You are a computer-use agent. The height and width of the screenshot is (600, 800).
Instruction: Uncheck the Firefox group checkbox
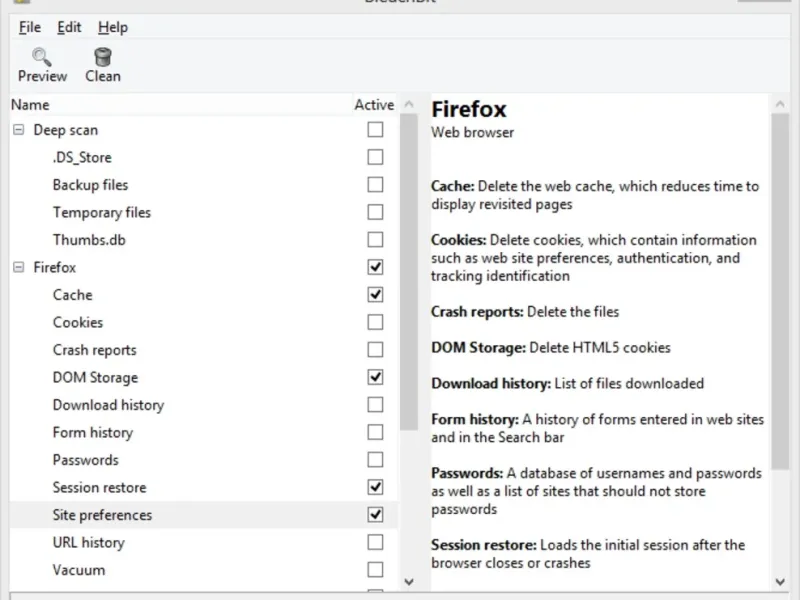click(375, 267)
